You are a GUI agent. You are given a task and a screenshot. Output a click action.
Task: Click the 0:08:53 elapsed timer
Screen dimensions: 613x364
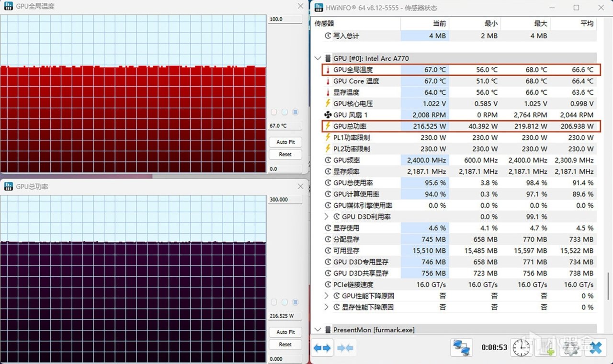pos(494,348)
